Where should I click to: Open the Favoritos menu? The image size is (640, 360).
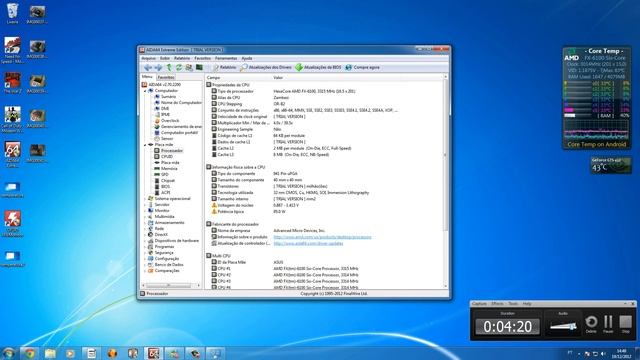202,58
